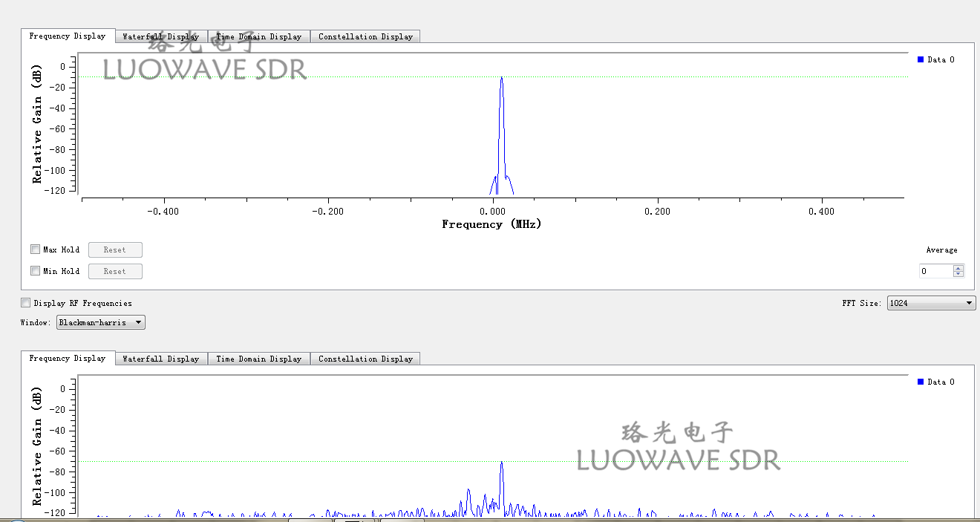Select upper Frequency Display tab
980x522 pixels.
pyautogui.click(x=68, y=36)
